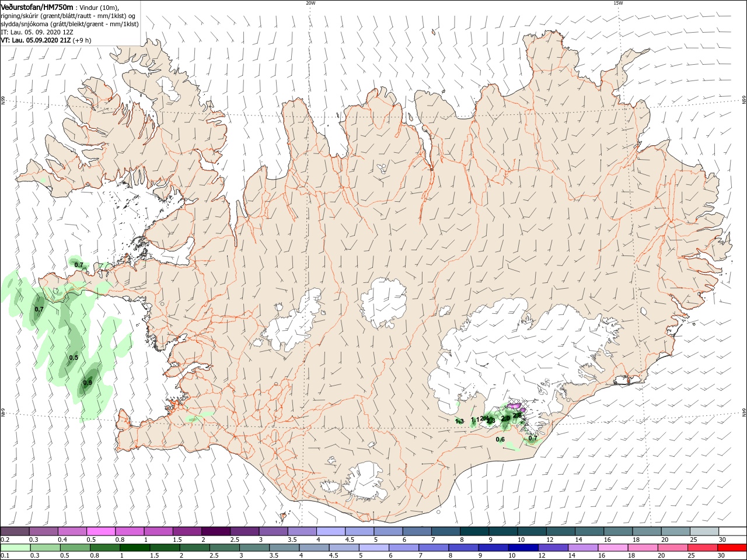Viewport: 747px width, 560px height.
Task: Click the 30 label in the lower legend row
Action: [x=721, y=555]
